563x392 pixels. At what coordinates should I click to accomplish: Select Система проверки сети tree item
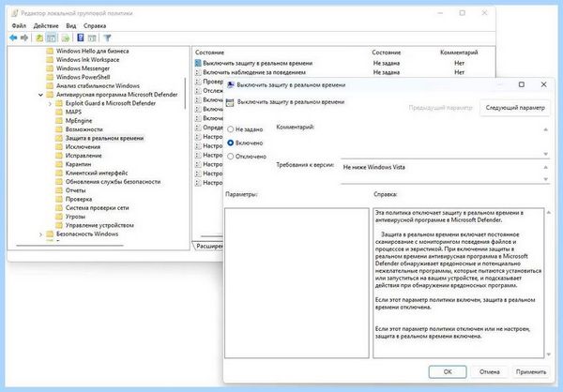point(97,208)
